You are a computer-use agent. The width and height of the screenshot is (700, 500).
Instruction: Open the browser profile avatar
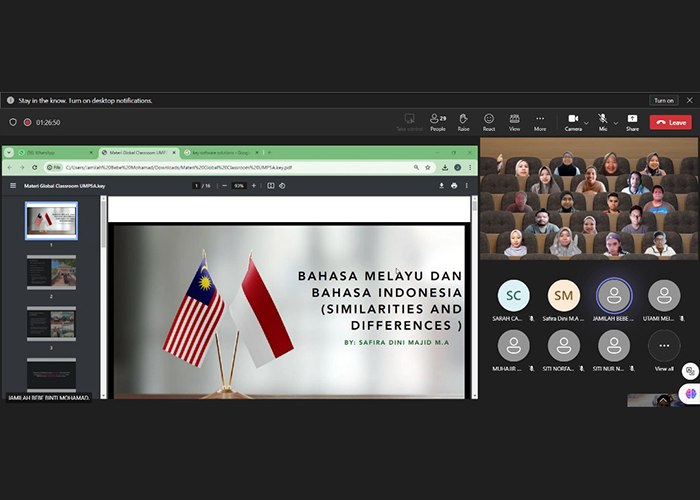(x=457, y=167)
